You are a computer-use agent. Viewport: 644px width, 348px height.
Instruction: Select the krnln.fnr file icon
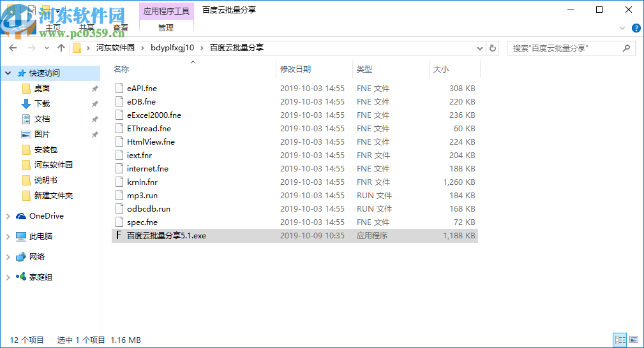(119, 182)
